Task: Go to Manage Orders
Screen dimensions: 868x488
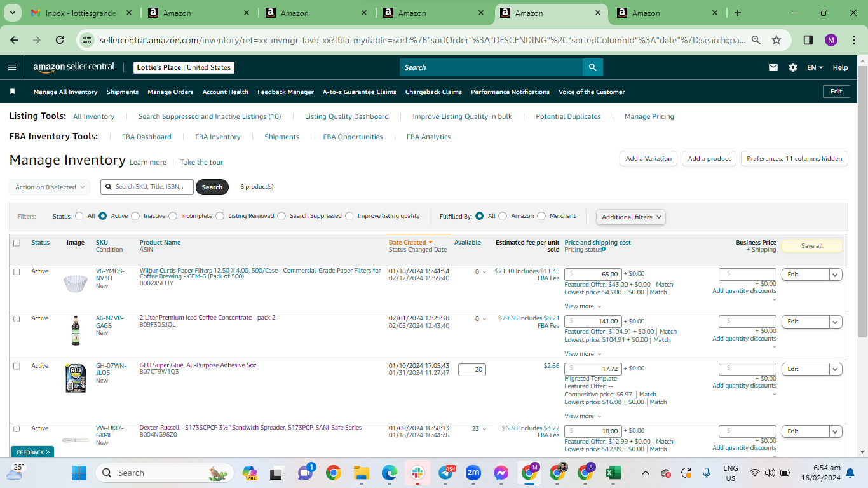Action: (x=170, y=91)
